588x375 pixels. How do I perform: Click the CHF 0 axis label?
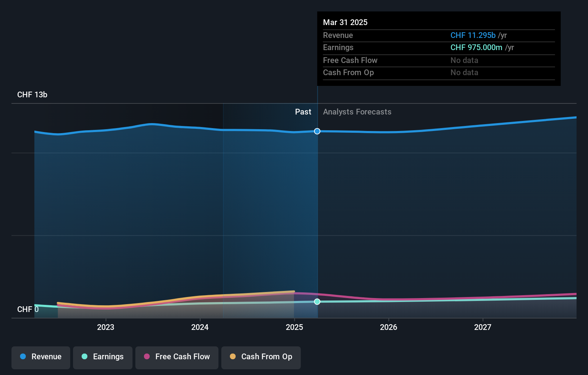(x=28, y=309)
